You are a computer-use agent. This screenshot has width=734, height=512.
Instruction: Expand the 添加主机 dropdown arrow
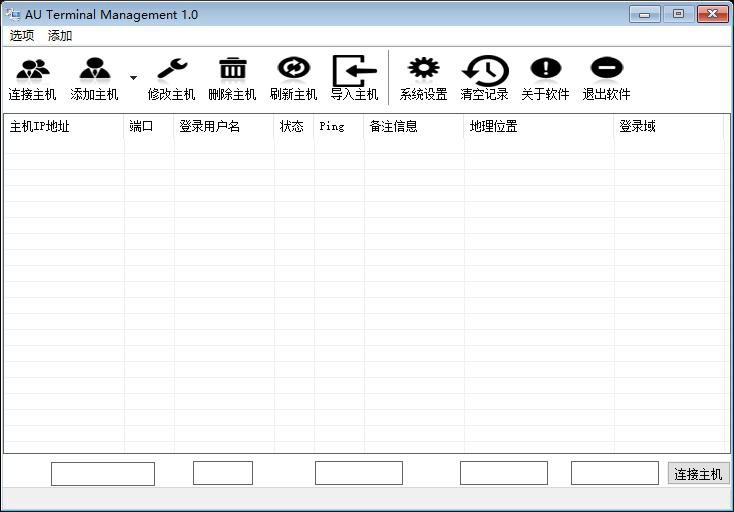pyautogui.click(x=133, y=78)
